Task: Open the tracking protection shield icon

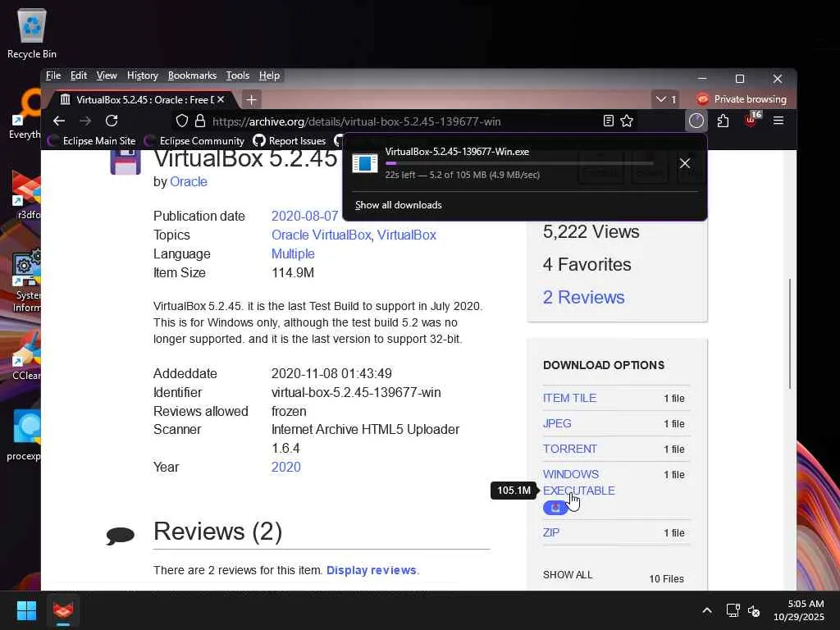Action: point(181,121)
